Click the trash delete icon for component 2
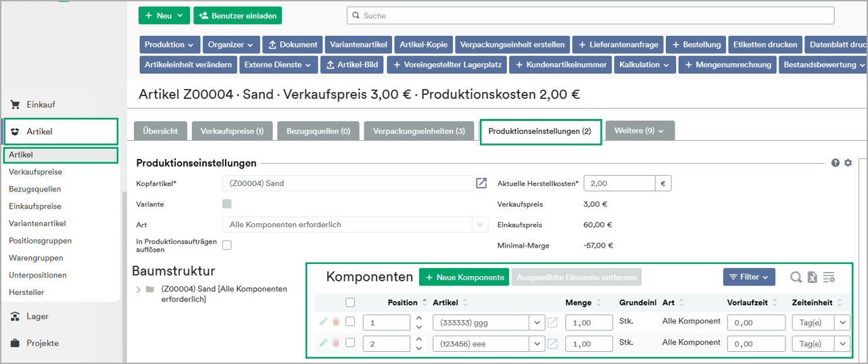 tap(336, 343)
